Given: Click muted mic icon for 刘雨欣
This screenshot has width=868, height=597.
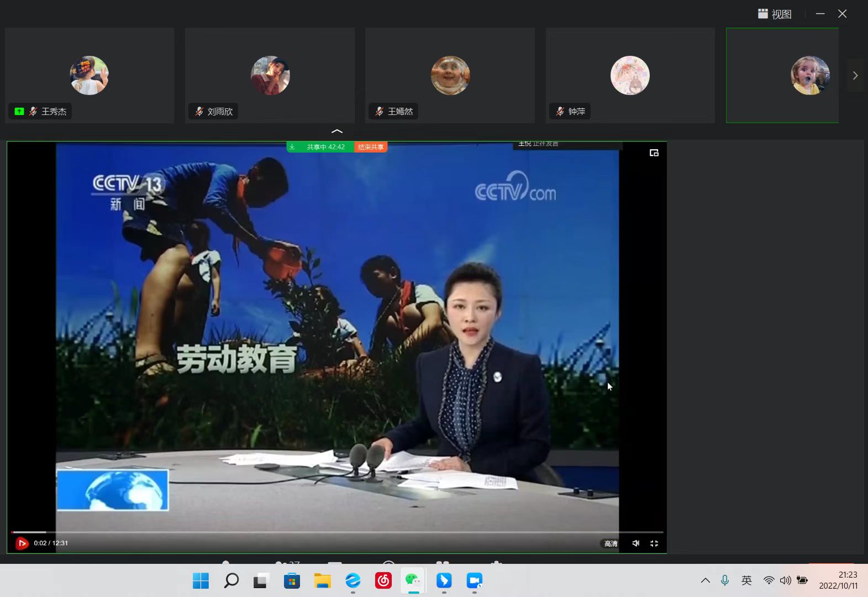Looking at the screenshot, I should tap(199, 112).
